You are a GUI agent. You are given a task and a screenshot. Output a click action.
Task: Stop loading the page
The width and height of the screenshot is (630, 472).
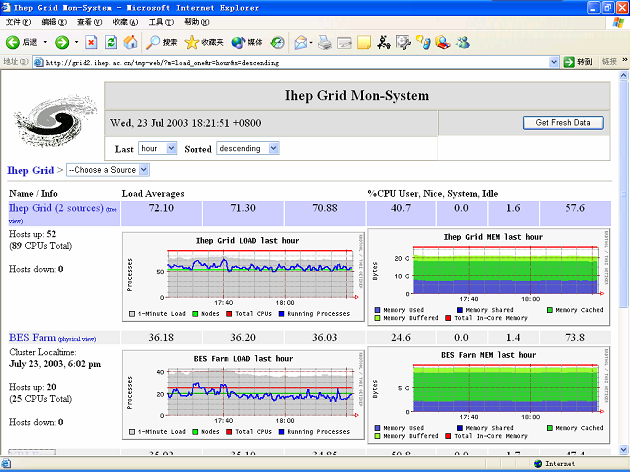tap(91, 42)
